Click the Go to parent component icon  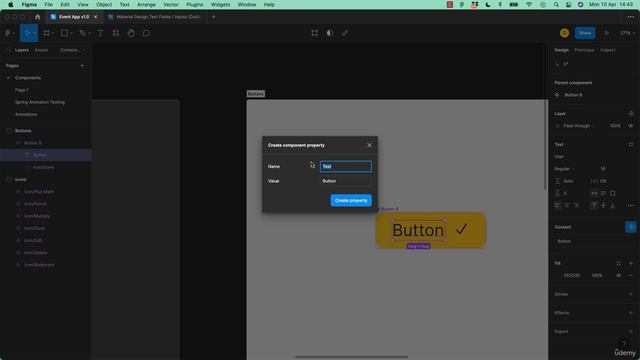click(x=557, y=95)
